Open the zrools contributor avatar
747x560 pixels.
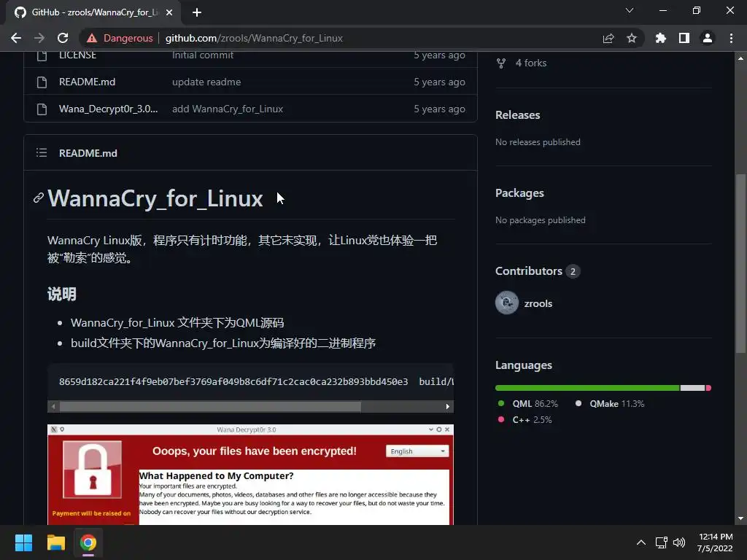point(507,303)
